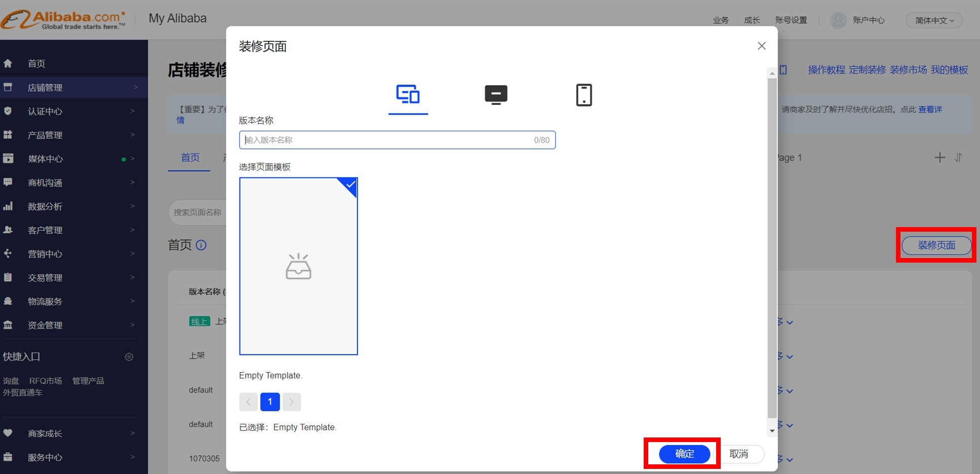Switch to the 首页 tab
This screenshot has height=474, width=980.
(x=189, y=157)
